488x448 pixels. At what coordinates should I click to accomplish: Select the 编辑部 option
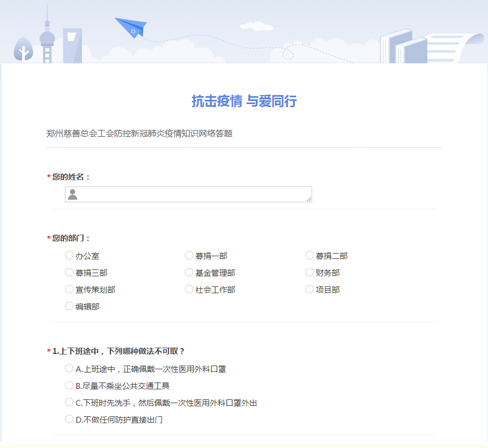69,306
